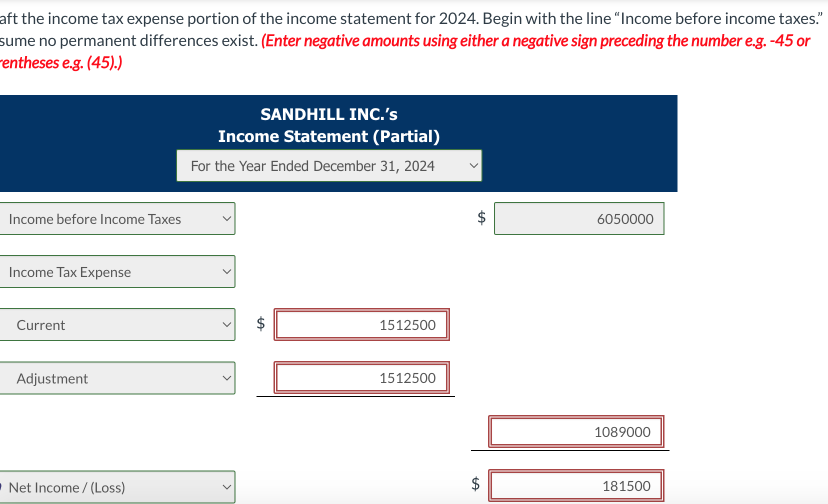Click the Current tax field showing 1512500
The height and width of the screenshot is (504, 828).
(x=361, y=324)
